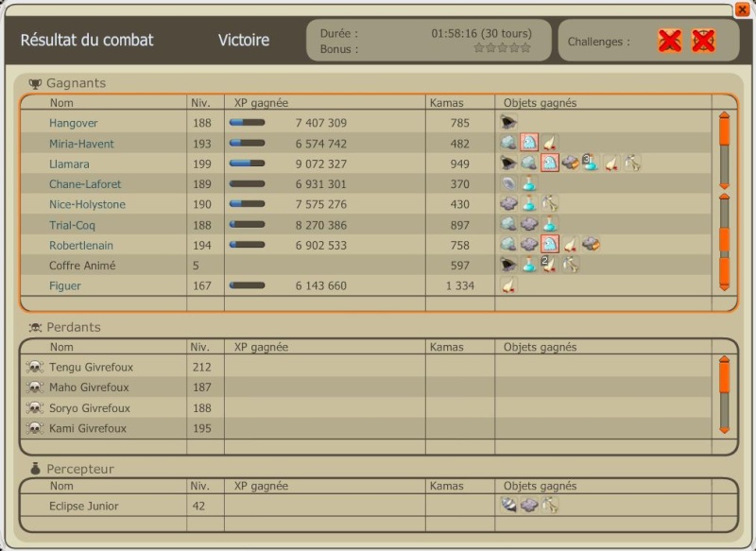Click the Victoire result label
The width and height of the screenshot is (756, 551).
coord(244,40)
